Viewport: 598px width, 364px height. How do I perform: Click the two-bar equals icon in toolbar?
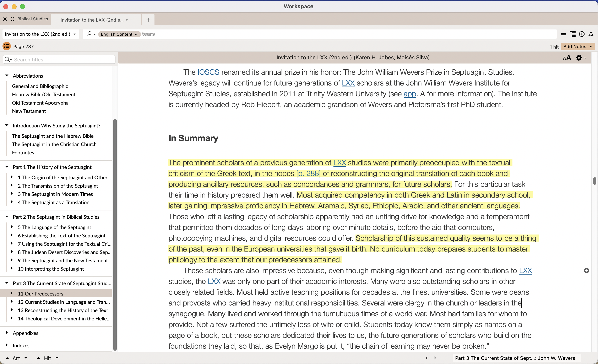pyautogui.click(x=564, y=34)
